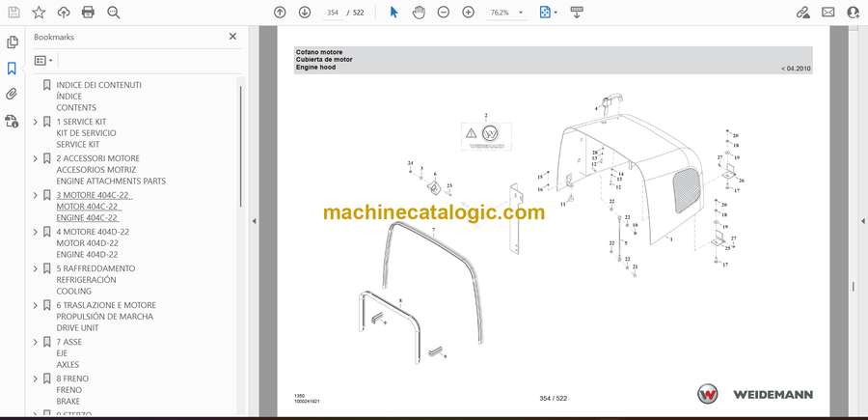
Task: Open the account sign-in icon
Action: [854, 13]
